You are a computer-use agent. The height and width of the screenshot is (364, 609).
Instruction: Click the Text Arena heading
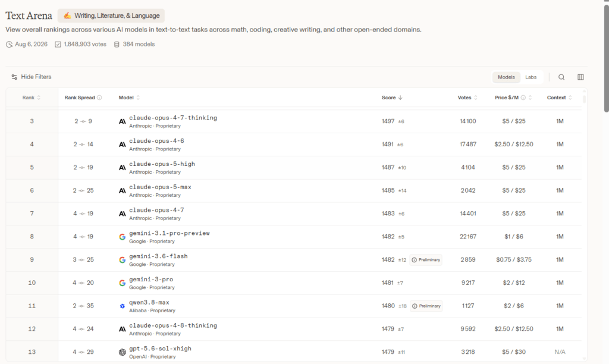click(29, 15)
